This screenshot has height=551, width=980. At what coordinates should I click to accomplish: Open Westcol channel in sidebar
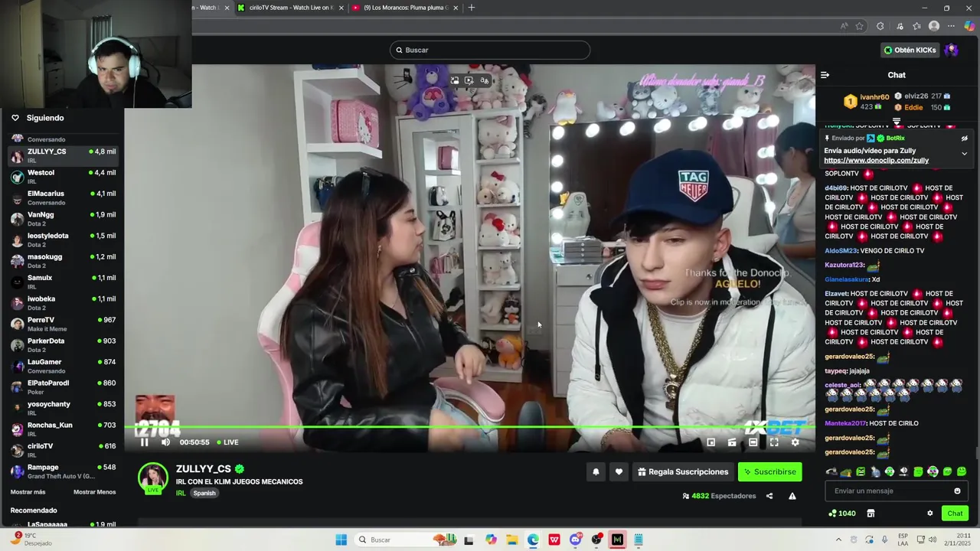pyautogui.click(x=63, y=177)
